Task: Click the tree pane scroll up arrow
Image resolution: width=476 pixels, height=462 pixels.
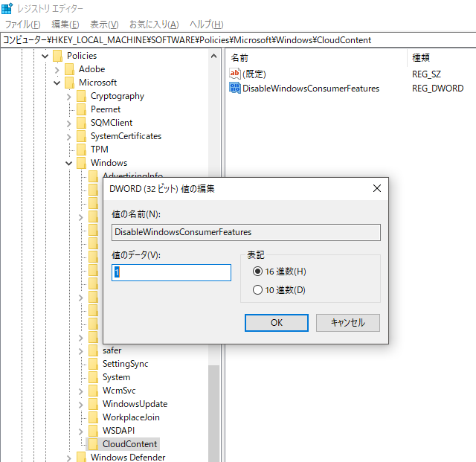Action: pos(213,57)
